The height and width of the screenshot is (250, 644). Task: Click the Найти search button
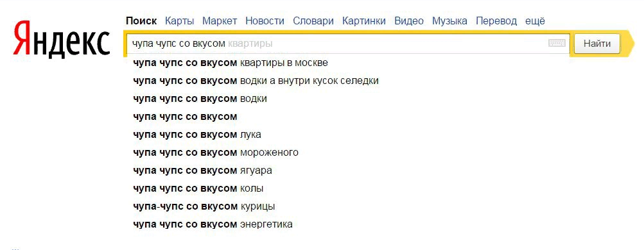click(x=597, y=44)
